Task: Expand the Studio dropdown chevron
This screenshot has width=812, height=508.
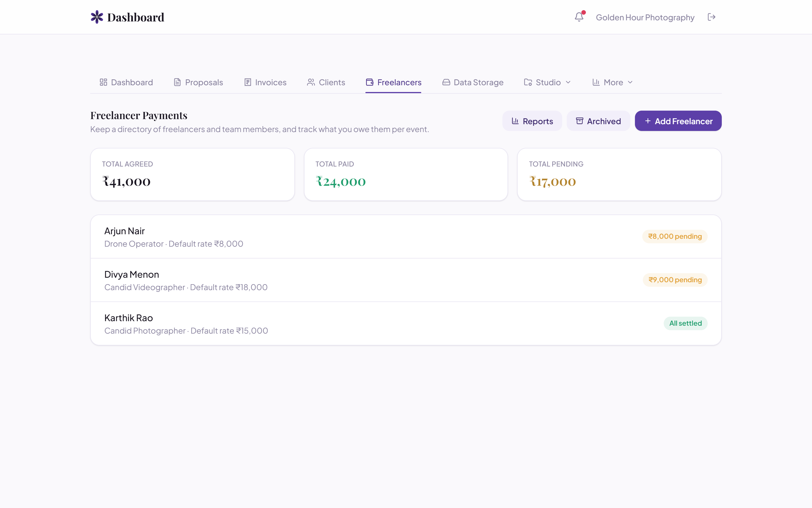Action: pos(568,82)
